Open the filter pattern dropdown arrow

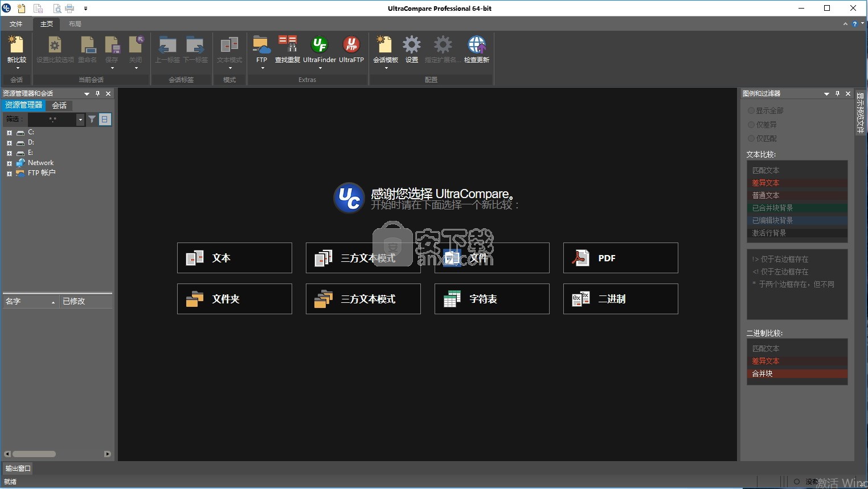pyautogui.click(x=80, y=120)
